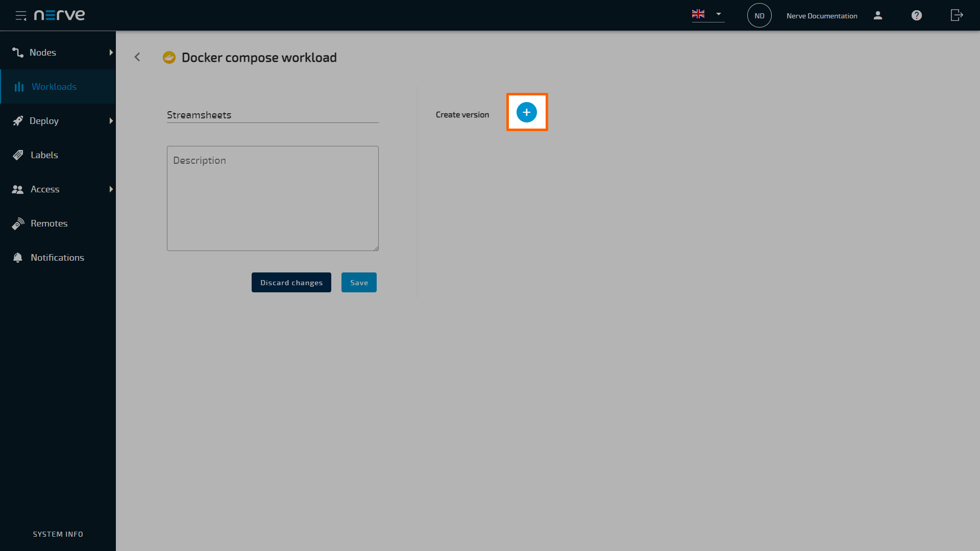Screen dimensions: 980x551
Task: Click the SYSTEM INFO section
Action: [x=58, y=534]
